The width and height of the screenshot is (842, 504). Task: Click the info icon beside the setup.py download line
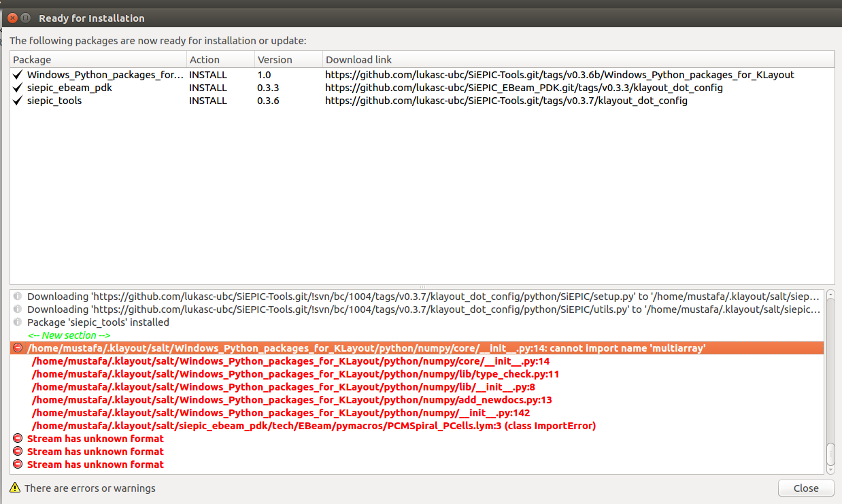[16, 296]
